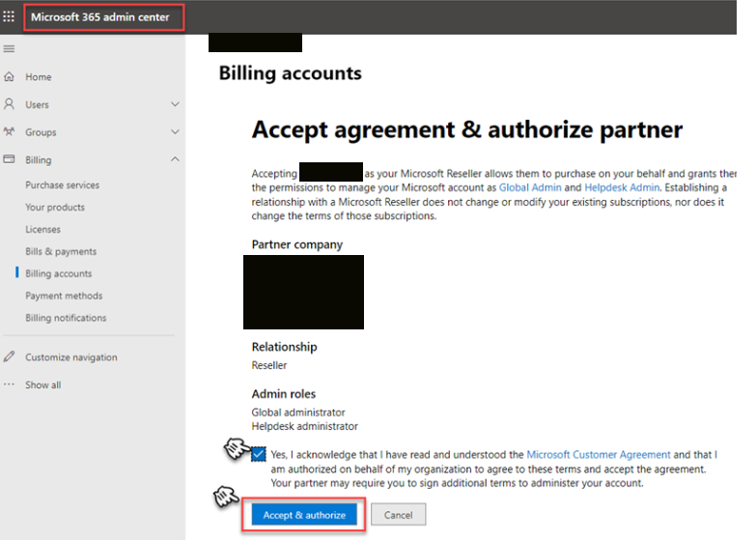Open the Helpdesk Admin link
Image resolution: width=756 pixels, height=540 pixels.
(x=622, y=187)
